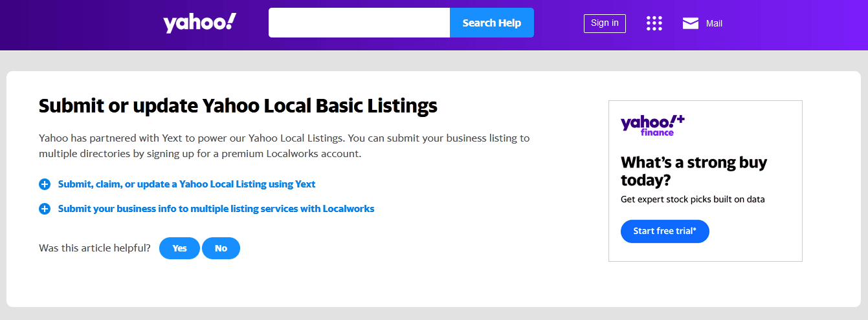Click the Search Help button

492,23
